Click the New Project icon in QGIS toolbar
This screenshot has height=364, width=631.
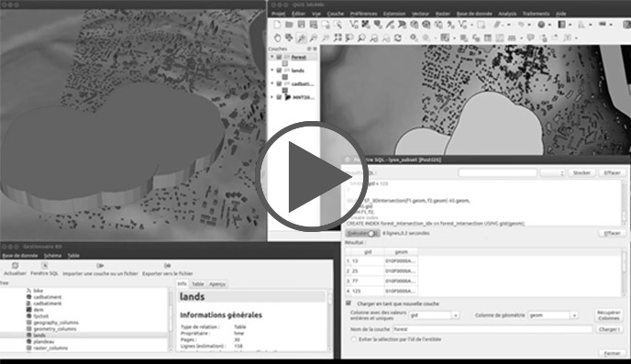click(277, 25)
